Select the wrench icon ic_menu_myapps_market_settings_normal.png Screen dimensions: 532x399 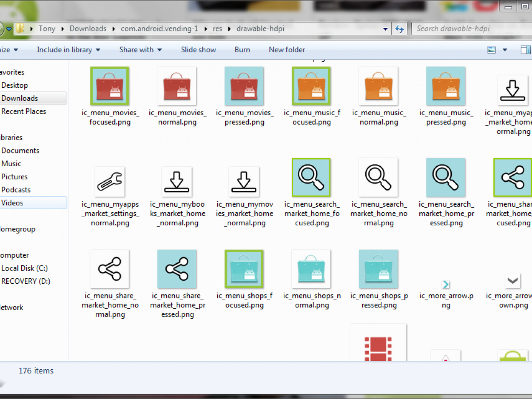coord(110,181)
